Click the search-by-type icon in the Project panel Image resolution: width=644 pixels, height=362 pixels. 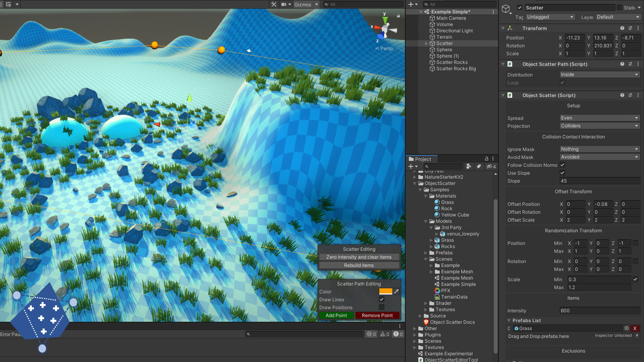click(469, 166)
